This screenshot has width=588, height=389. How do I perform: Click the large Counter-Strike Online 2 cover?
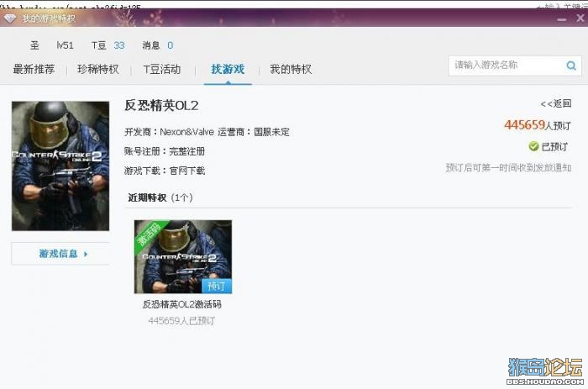pos(60,166)
